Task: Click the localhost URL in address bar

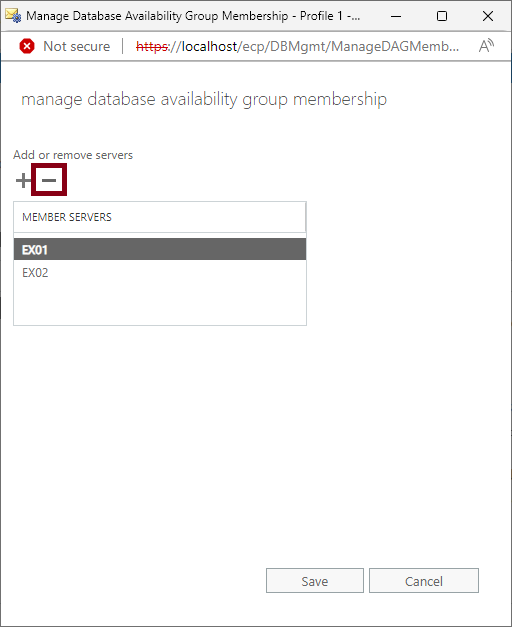Action: tap(297, 46)
